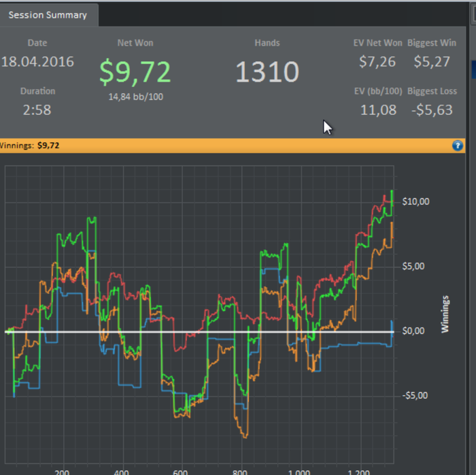Screen dimensions: 476x475
Task: Click the Hands heading
Action: coord(267,43)
